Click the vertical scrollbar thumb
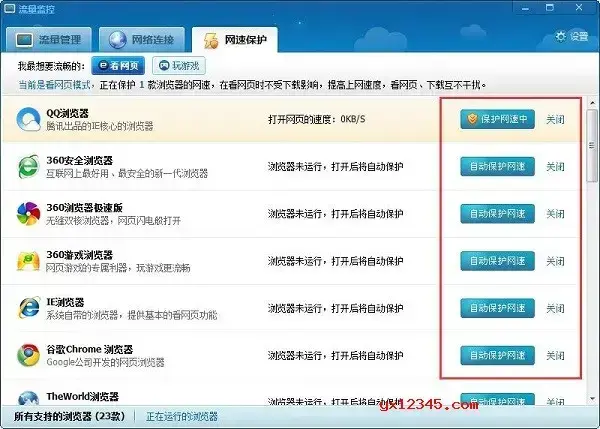600x429 pixels. pyautogui.click(x=592, y=145)
